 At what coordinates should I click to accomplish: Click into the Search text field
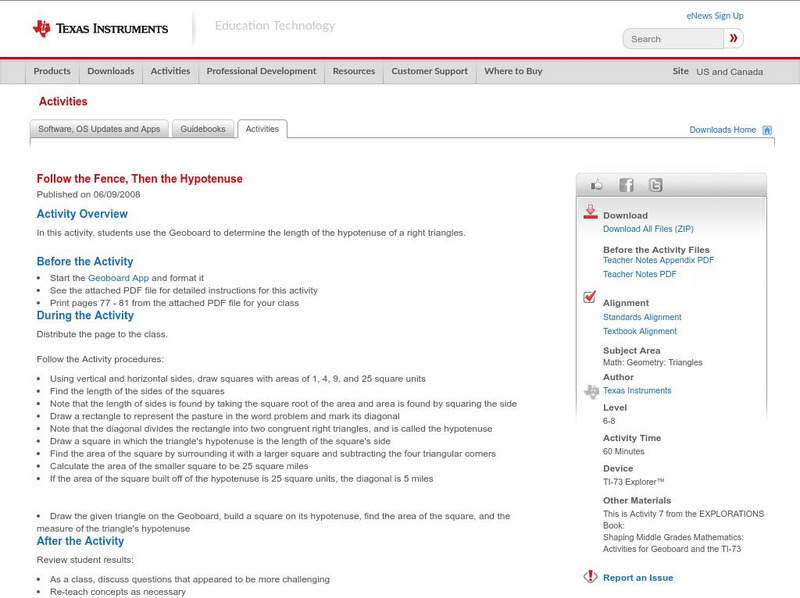click(x=672, y=39)
